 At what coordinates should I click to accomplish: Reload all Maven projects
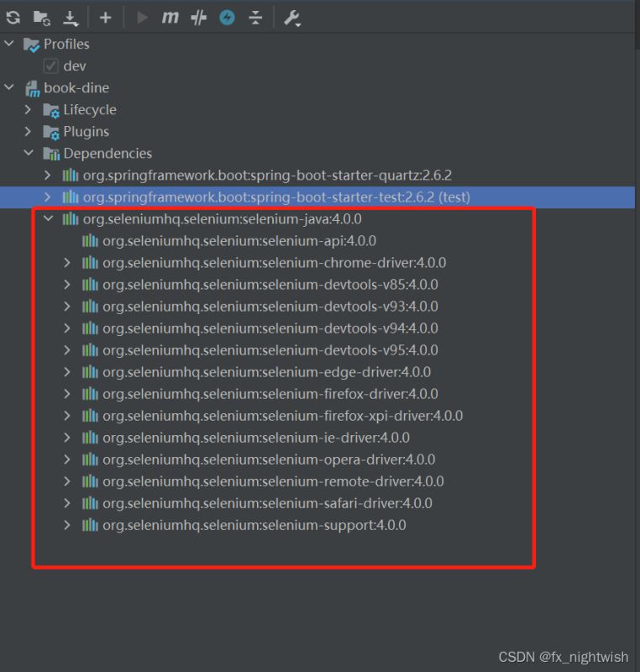[x=13, y=18]
